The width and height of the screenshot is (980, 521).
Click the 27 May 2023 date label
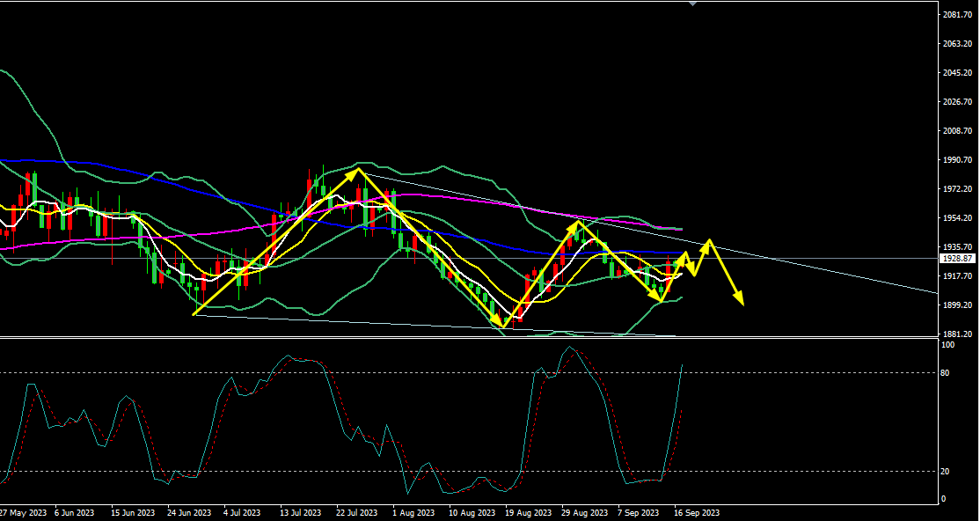click(x=23, y=513)
